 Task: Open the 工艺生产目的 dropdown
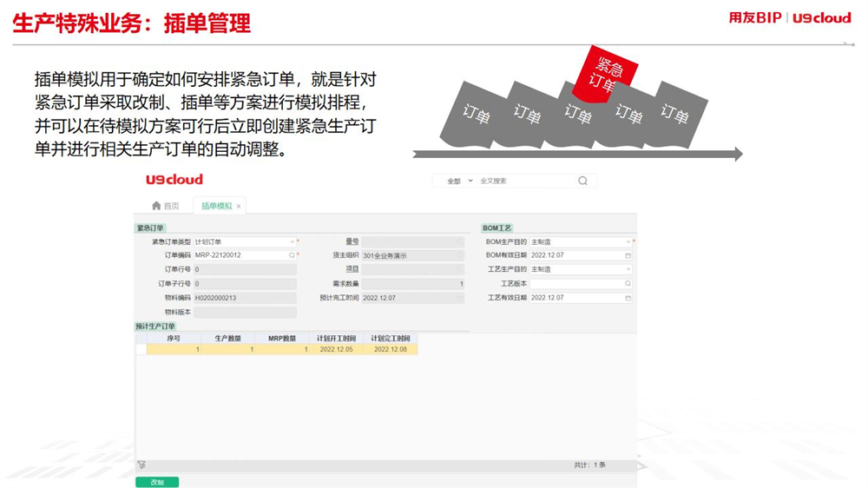(628, 269)
